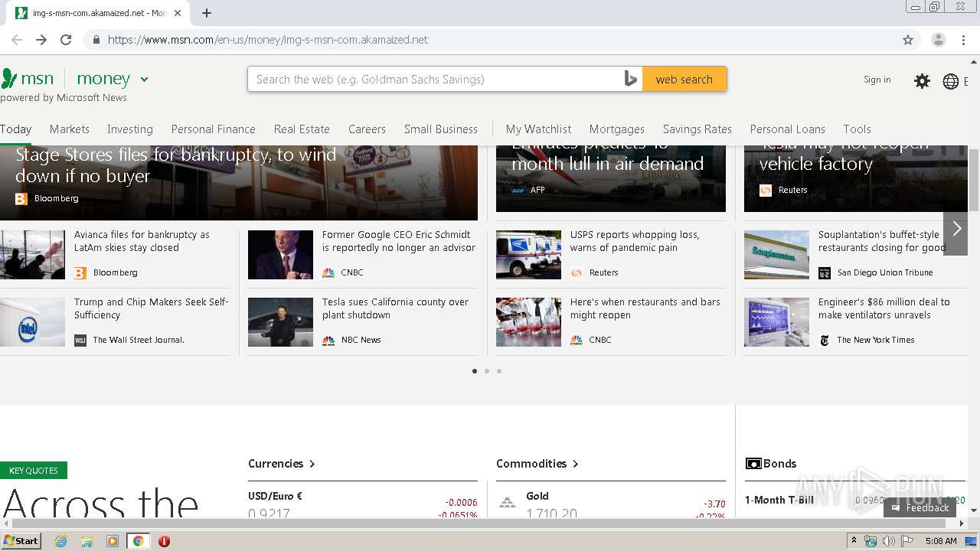Open Chrome profile avatar icon

(939, 40)
